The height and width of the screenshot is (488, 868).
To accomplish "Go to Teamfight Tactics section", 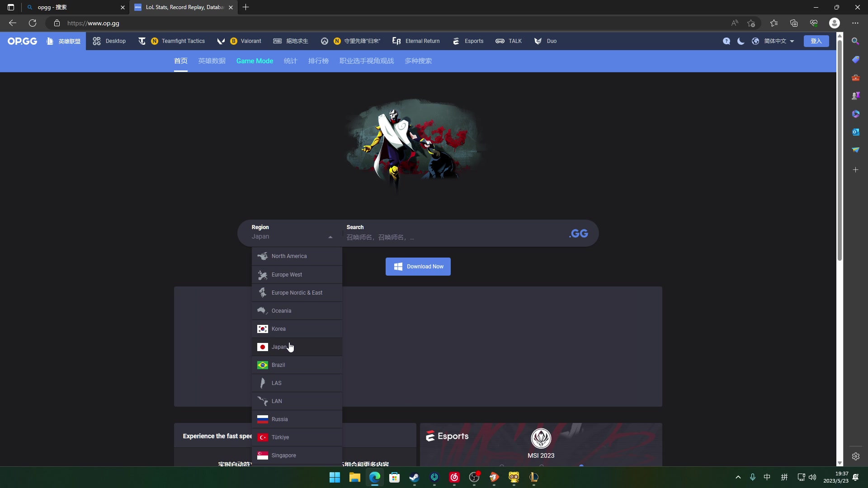I will 171,41.
